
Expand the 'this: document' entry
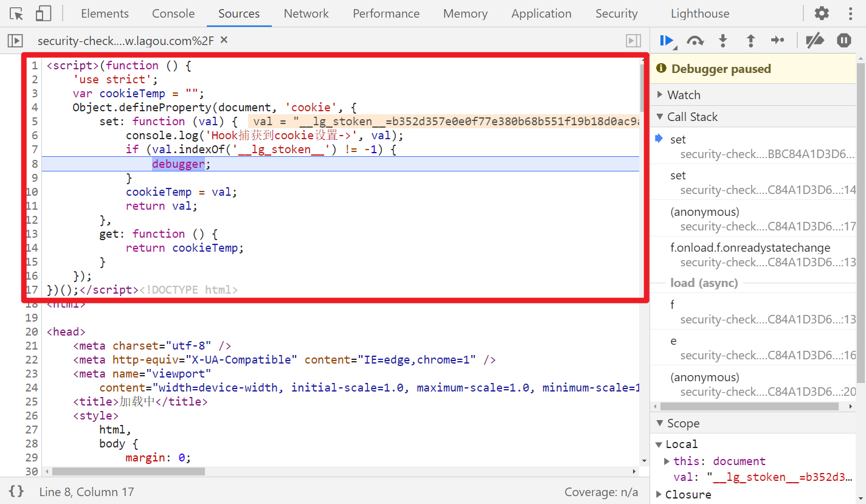(x=667, y=461)
